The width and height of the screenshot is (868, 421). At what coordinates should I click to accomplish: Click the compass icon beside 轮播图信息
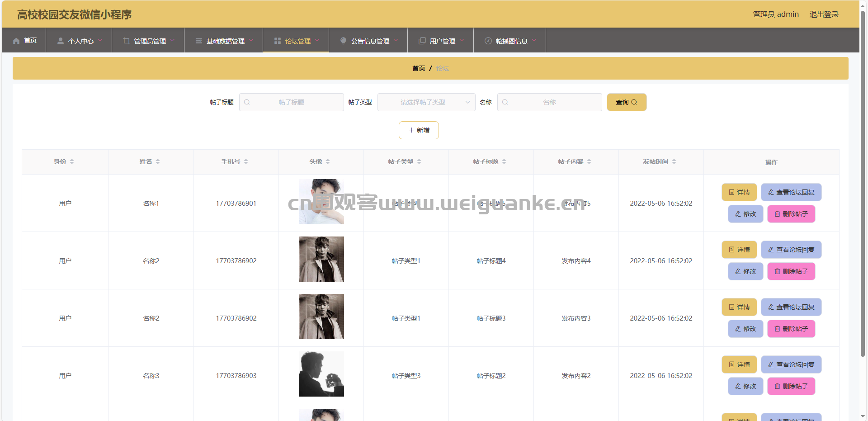point(488,41)
